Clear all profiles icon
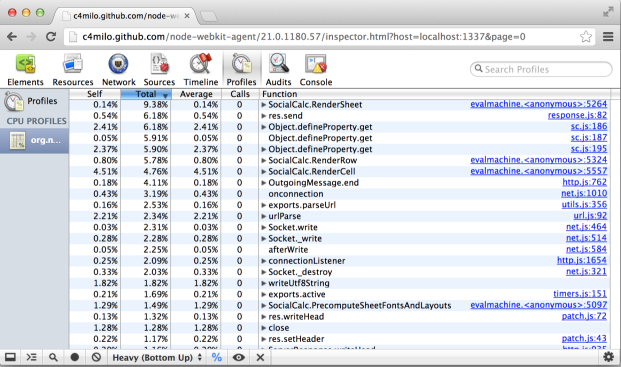The width and height of the screenshot is (621, 367). click(x=96, y=357)
